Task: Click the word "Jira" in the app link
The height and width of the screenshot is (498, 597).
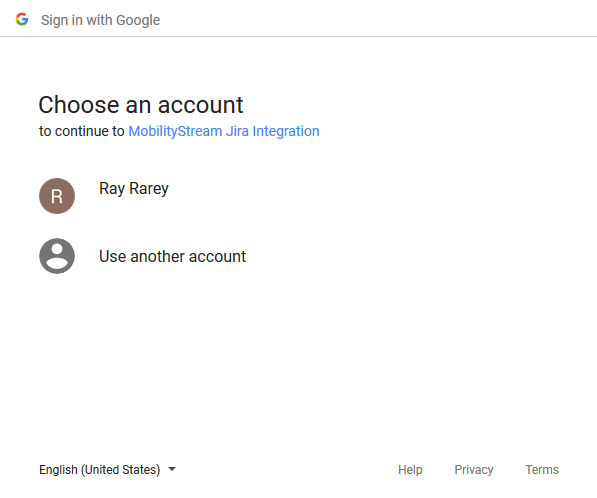Action: 237,131
